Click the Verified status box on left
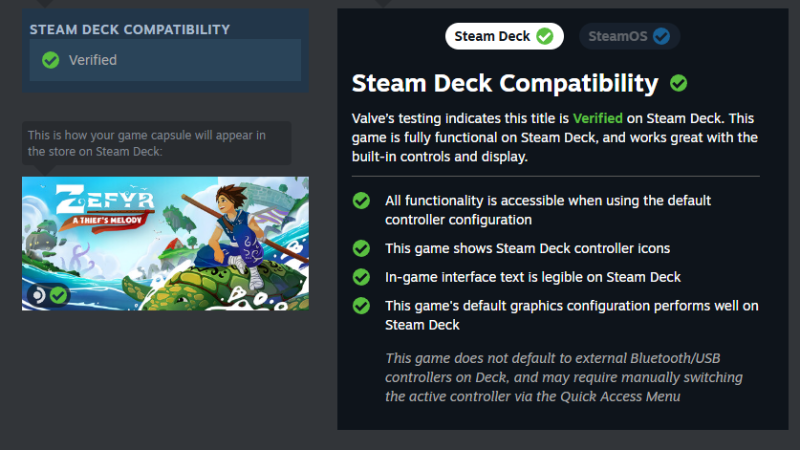The image size is (800, 450). pos(165,60)
